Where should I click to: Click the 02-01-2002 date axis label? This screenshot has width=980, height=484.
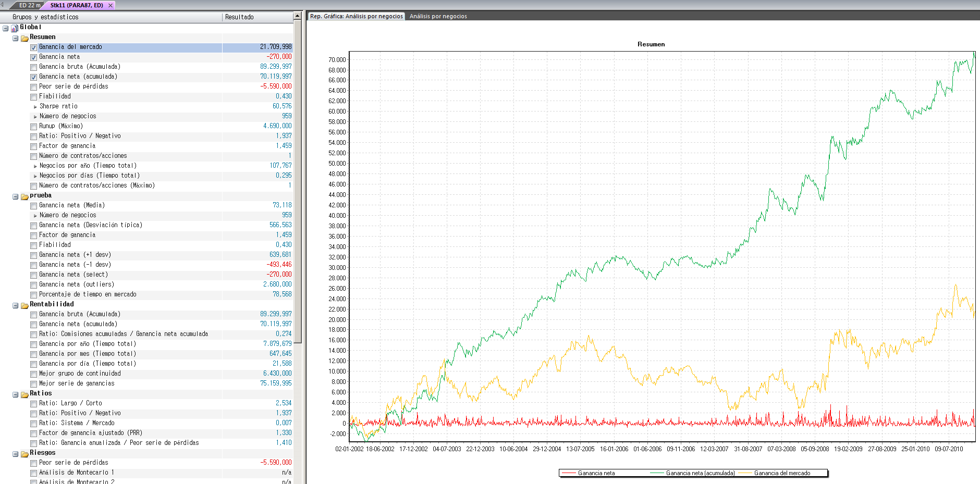pyautogui.click(x=349, y=449)
